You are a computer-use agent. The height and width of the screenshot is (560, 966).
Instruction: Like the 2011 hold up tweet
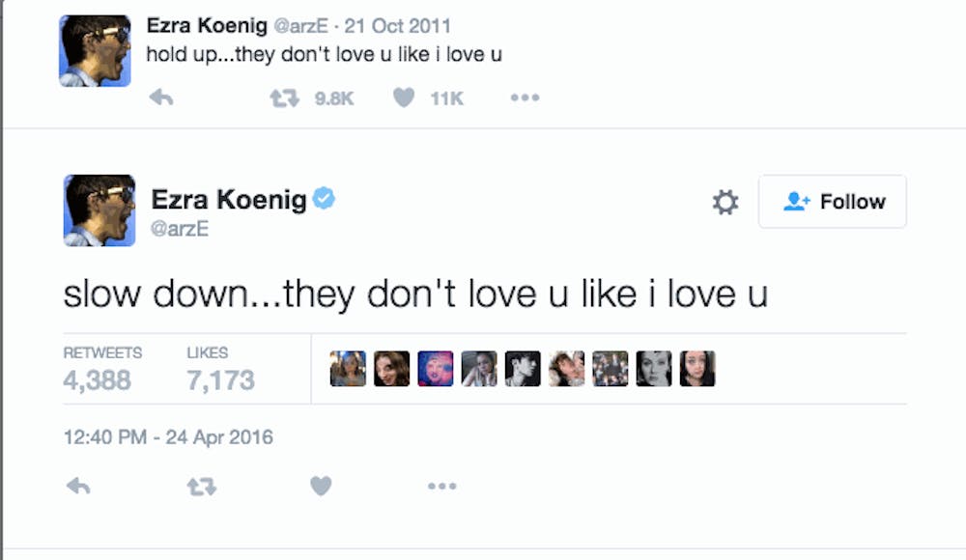(405, 98)
